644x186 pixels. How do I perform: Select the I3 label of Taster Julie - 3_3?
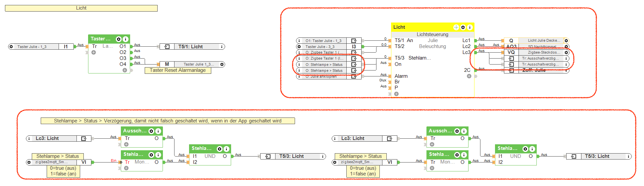[x=354, y=47]
